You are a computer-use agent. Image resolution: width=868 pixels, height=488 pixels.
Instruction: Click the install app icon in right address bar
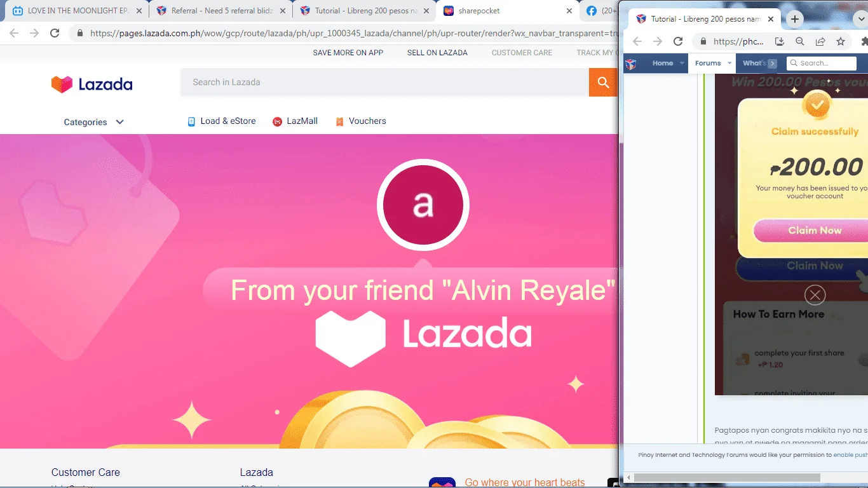click(x=779, y=41)
